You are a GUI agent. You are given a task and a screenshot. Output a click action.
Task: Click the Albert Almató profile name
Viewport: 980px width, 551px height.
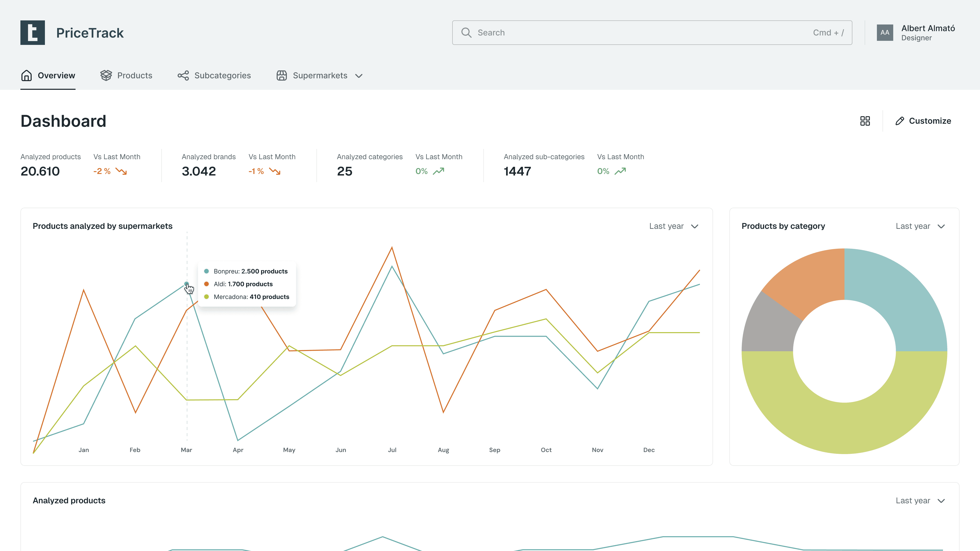click(x=927, y=29)
